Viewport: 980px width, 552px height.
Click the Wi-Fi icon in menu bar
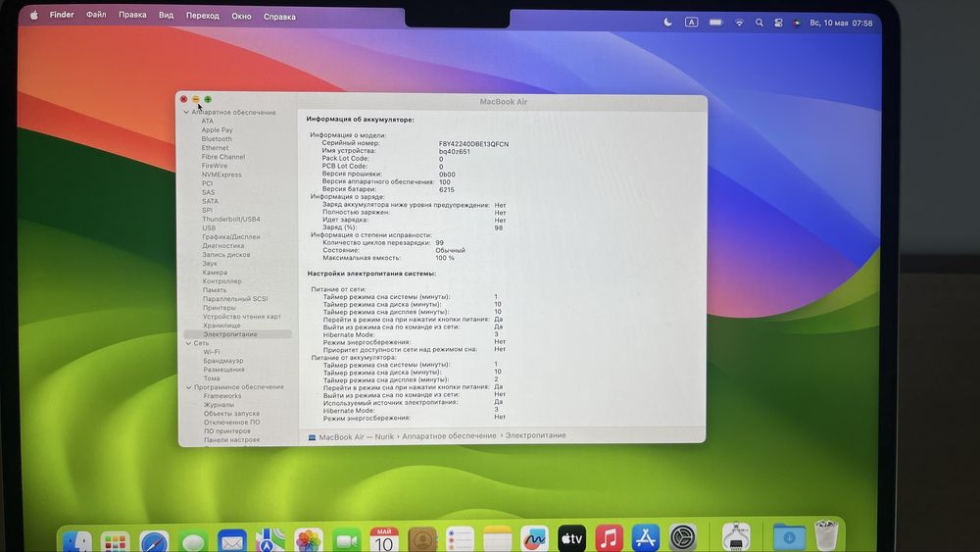(739, 23)
